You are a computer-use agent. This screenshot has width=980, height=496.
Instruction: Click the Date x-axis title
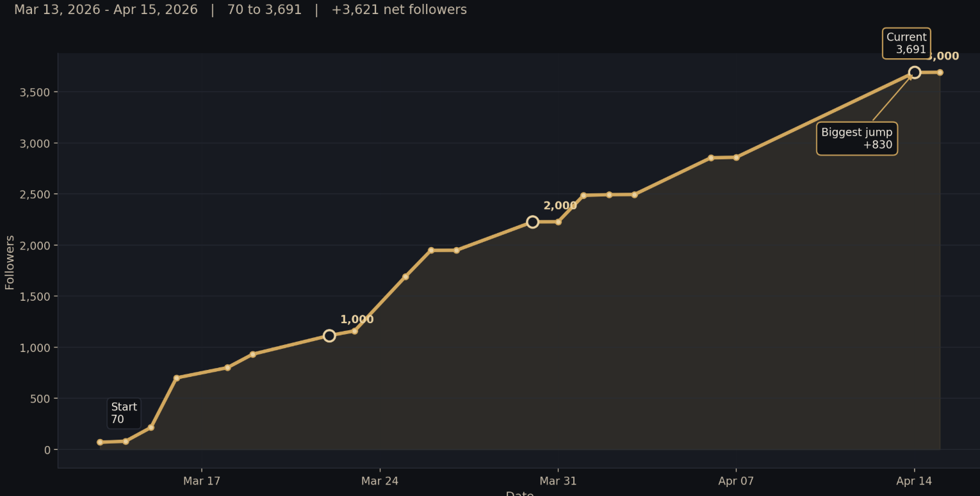(520, 493)
